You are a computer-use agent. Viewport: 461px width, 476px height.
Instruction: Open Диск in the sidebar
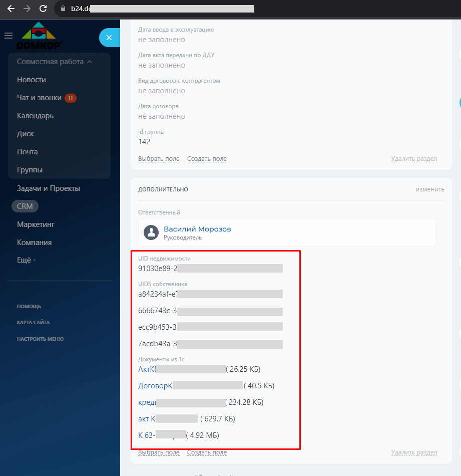click(x=26, y=134)
